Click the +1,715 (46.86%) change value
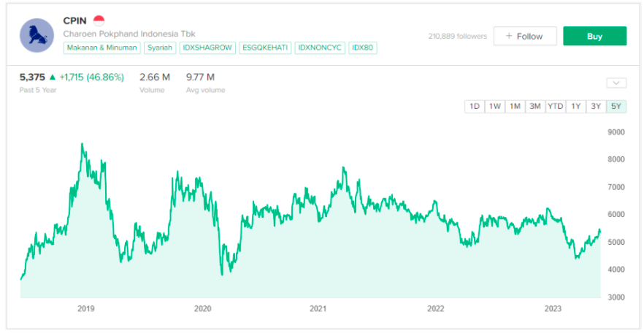644x334 pixels. (91, 77)
